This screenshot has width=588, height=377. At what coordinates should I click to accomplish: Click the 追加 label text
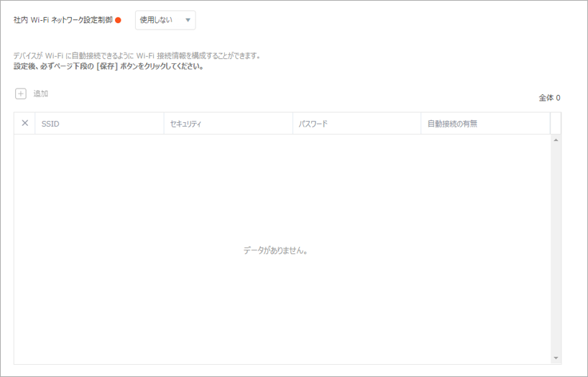(40, 94)
